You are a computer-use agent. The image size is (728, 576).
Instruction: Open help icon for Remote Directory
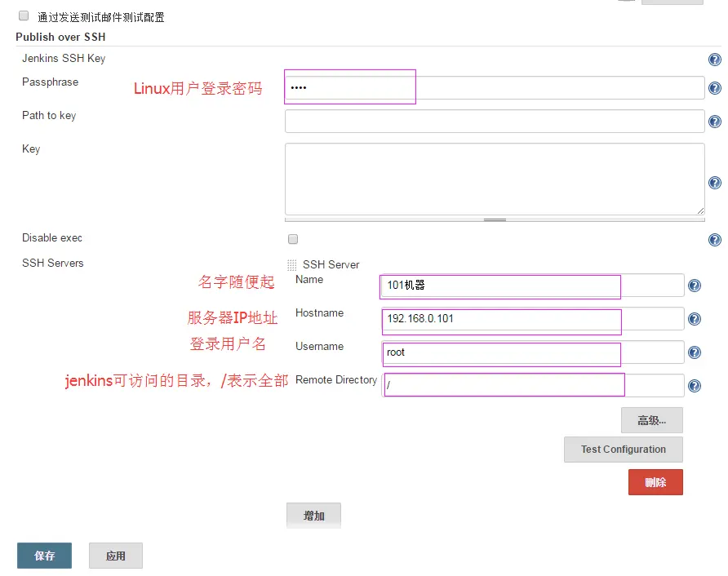pos(694,386)
